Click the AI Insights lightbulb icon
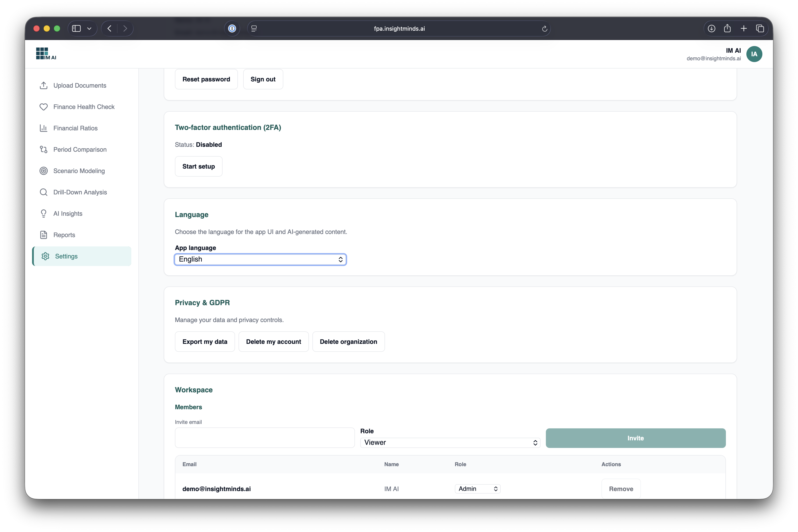Image resolution: width=798 pixels, height=532 pixels. pyautogui.click(x=43, y=214)
